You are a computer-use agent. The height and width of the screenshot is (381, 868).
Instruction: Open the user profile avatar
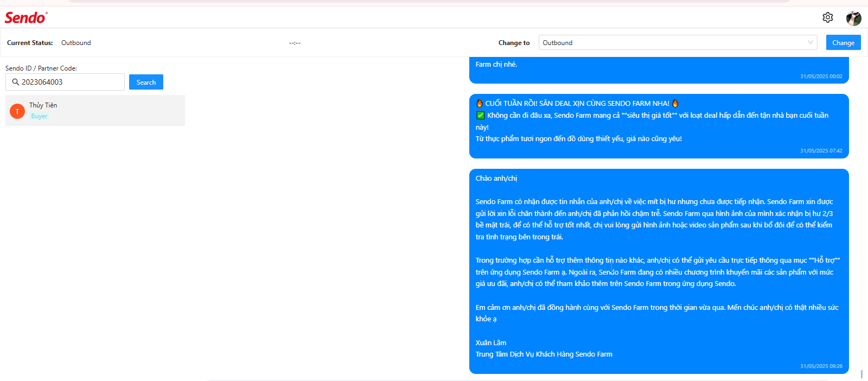click(854, 18)
